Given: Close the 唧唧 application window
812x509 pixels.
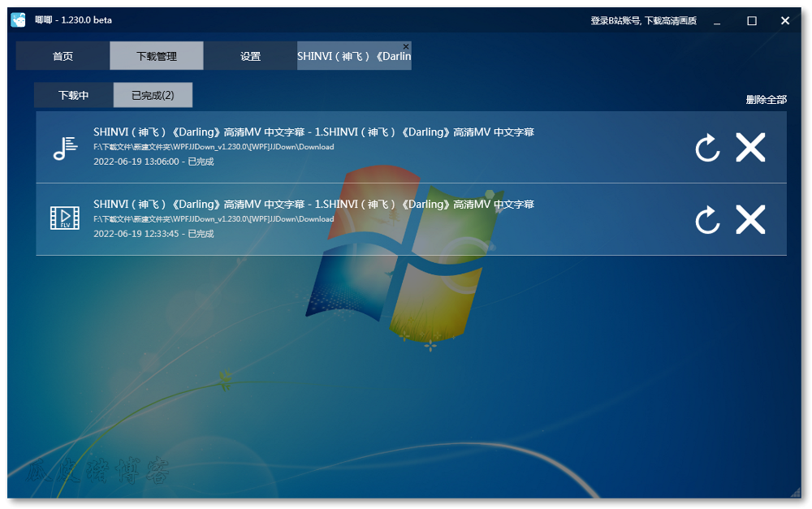Looking at the screenshot, I should coord(785,21).
